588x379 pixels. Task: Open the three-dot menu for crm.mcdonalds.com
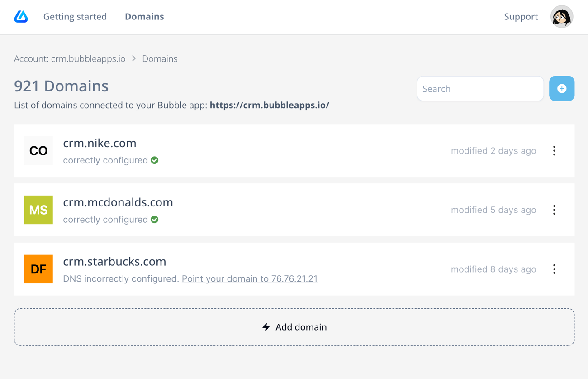554,210
